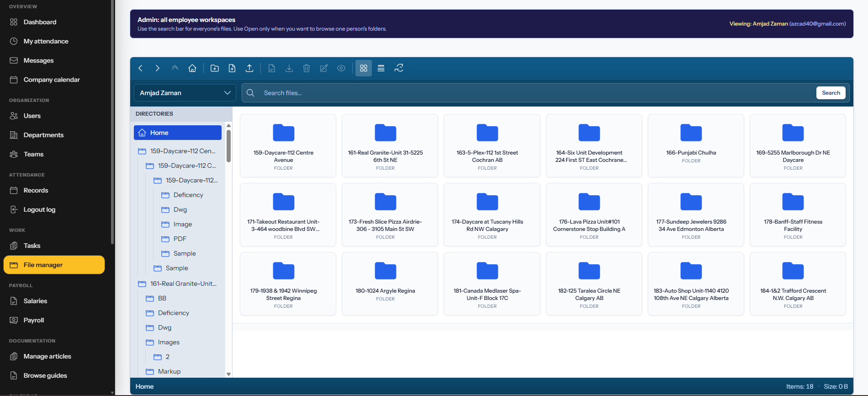
Task: Select the 184-1&2 Trafford Crescent folder
Action: pyautogui.click(x=798, y=284)
